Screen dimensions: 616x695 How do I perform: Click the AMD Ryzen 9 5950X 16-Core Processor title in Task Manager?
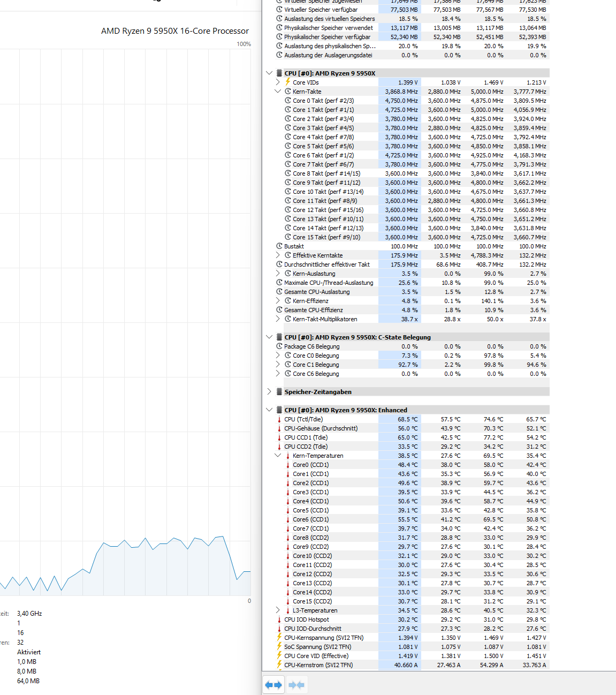(175, 31)
